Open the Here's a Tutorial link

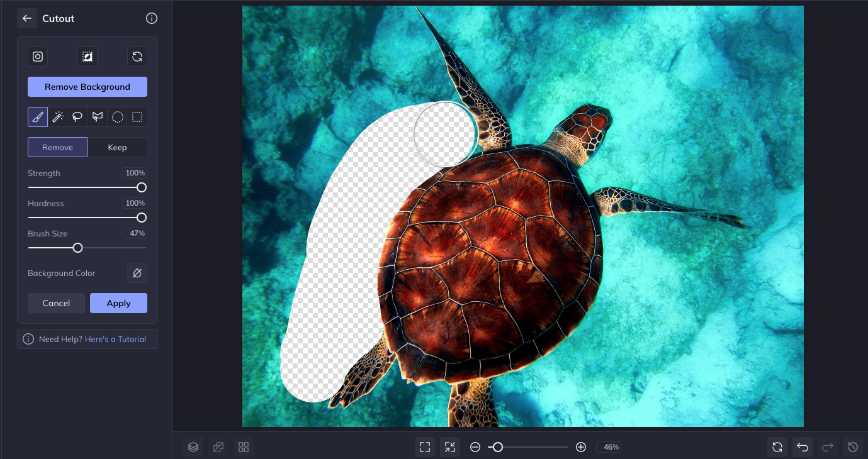click(115, 339)
